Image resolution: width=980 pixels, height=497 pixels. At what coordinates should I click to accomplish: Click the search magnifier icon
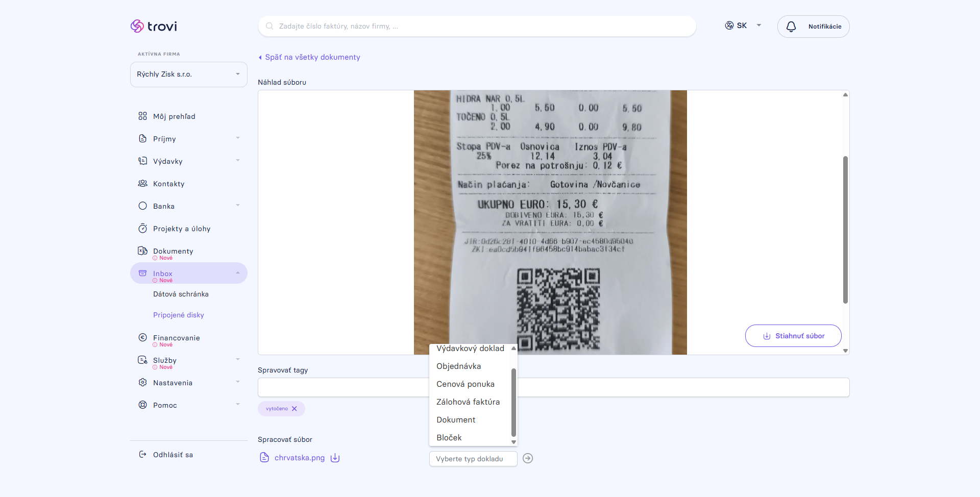[x=269, y=26]
